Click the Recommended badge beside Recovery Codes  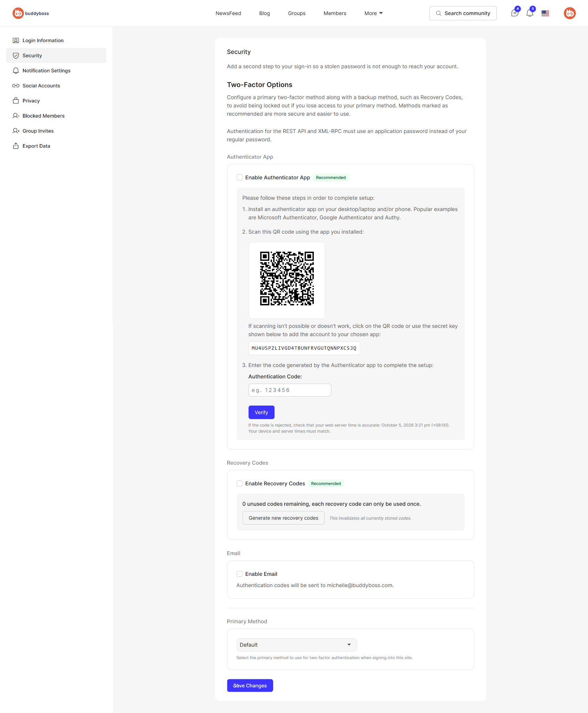326,484
